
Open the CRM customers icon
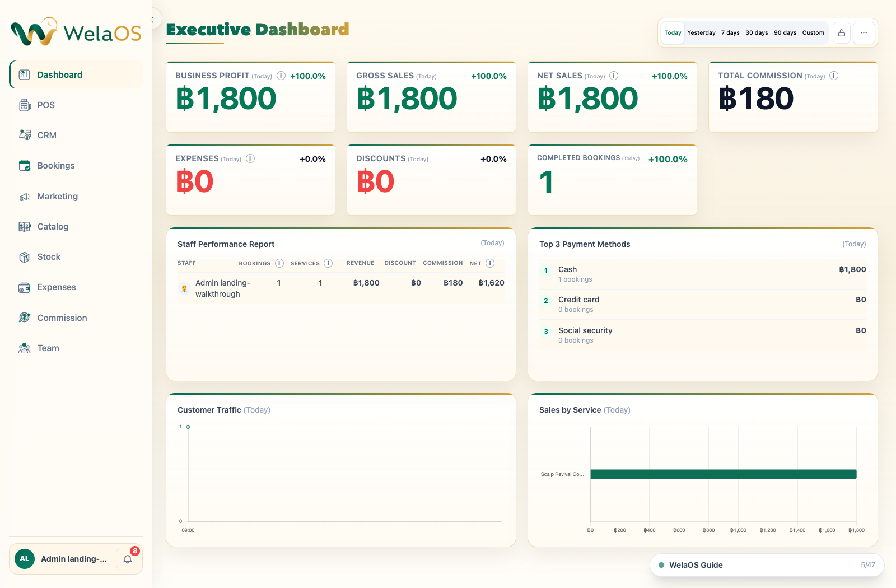(25, 135)
